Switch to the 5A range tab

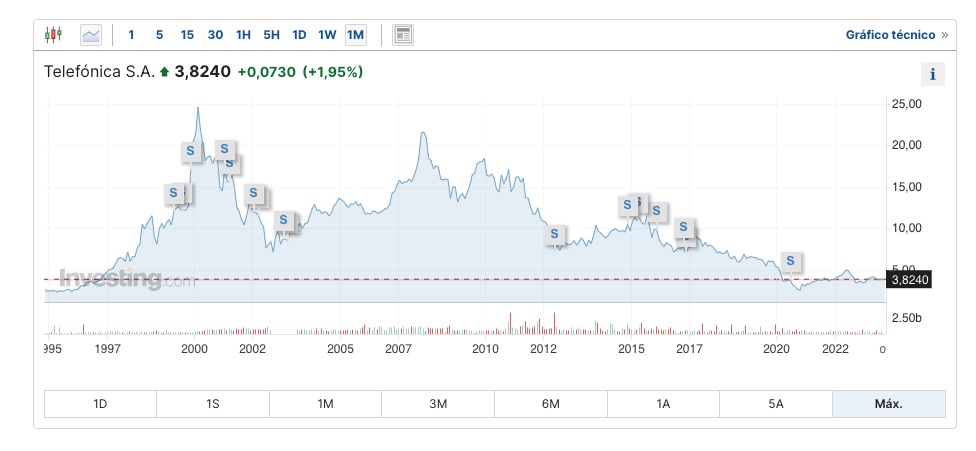(775, 404)
